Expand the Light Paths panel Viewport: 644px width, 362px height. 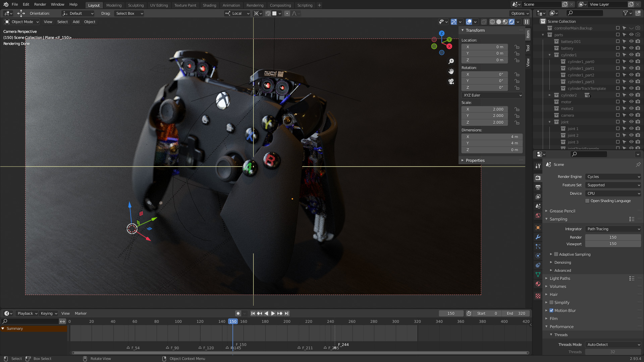pyautogui.click(x=559, y=279)
